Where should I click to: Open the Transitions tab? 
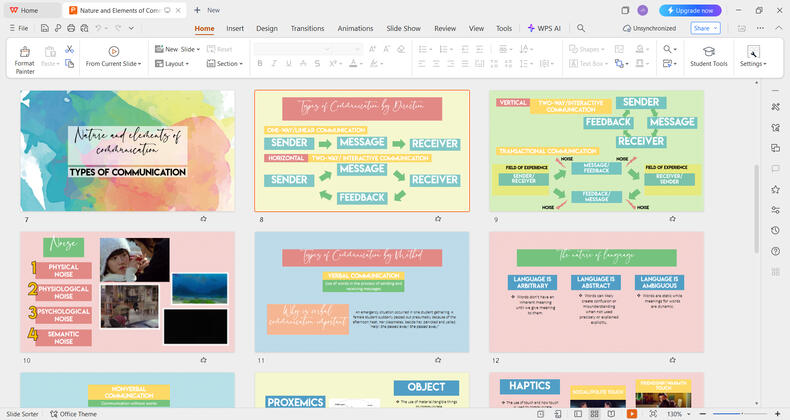coord(307,28)
